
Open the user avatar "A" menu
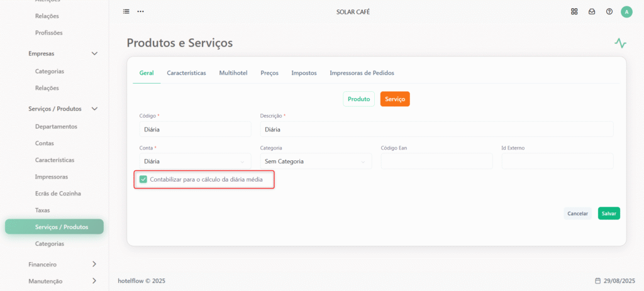(x=627, y=12)
